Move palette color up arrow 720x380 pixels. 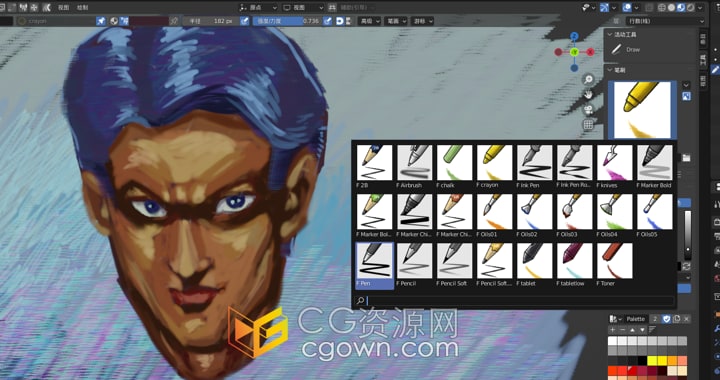[632, 330]
